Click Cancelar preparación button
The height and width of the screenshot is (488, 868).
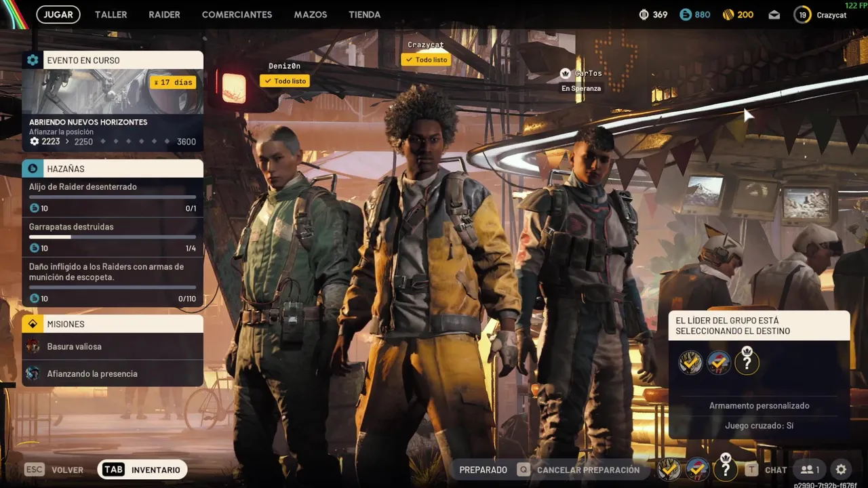[578, 470]
